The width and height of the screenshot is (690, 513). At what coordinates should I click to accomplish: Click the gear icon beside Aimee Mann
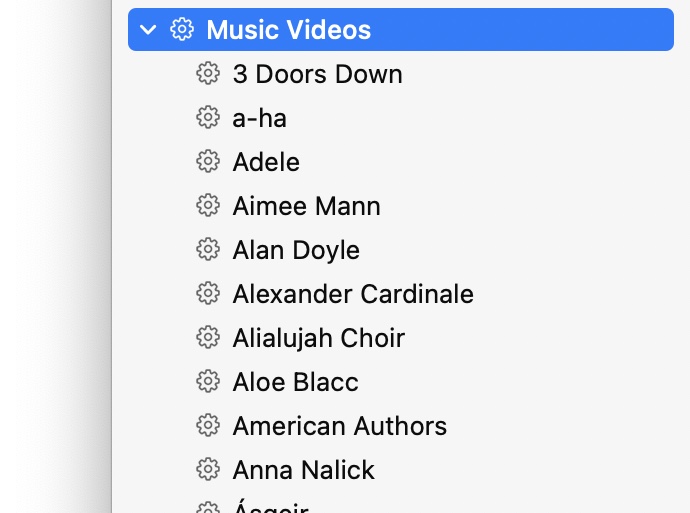click(207, 206)
